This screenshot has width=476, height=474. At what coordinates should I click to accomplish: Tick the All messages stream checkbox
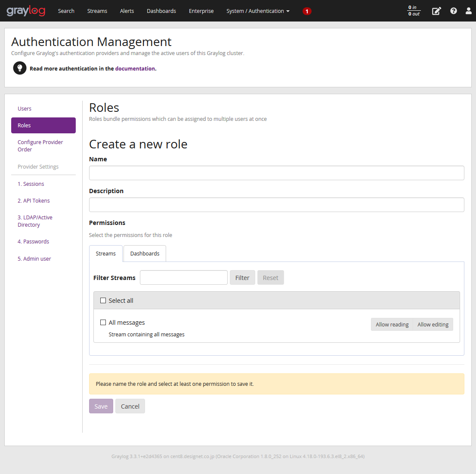(103, 323)
